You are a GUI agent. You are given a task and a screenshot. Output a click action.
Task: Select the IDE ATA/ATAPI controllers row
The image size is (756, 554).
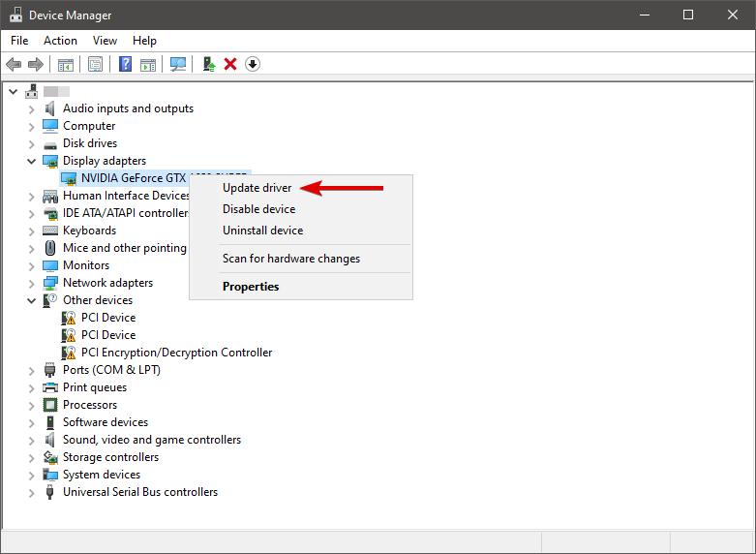coord(126,213)
